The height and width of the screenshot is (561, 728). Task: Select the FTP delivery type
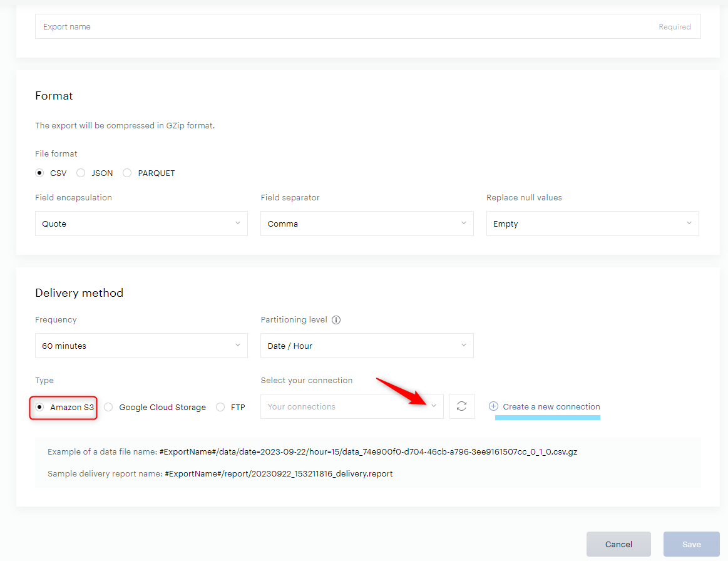(220, 407)
